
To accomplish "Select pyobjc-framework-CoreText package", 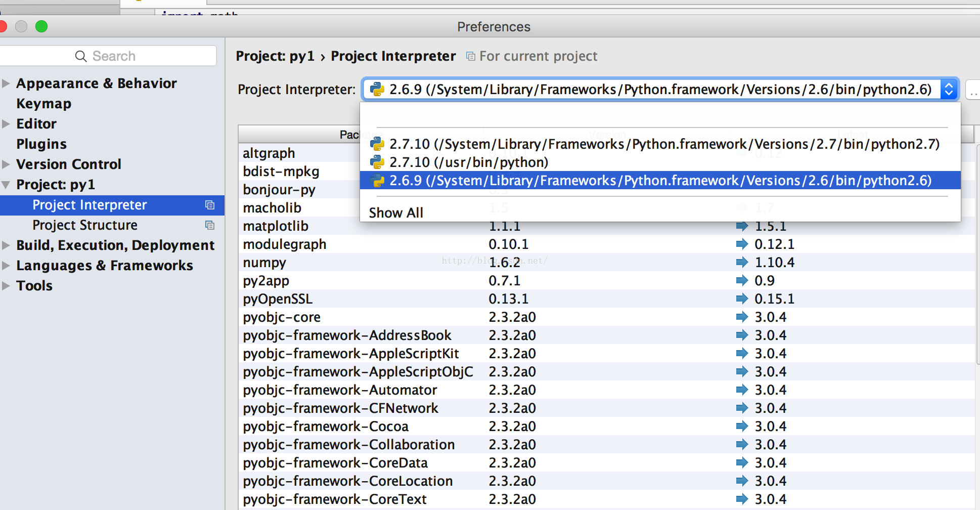I will click(607, 499).
